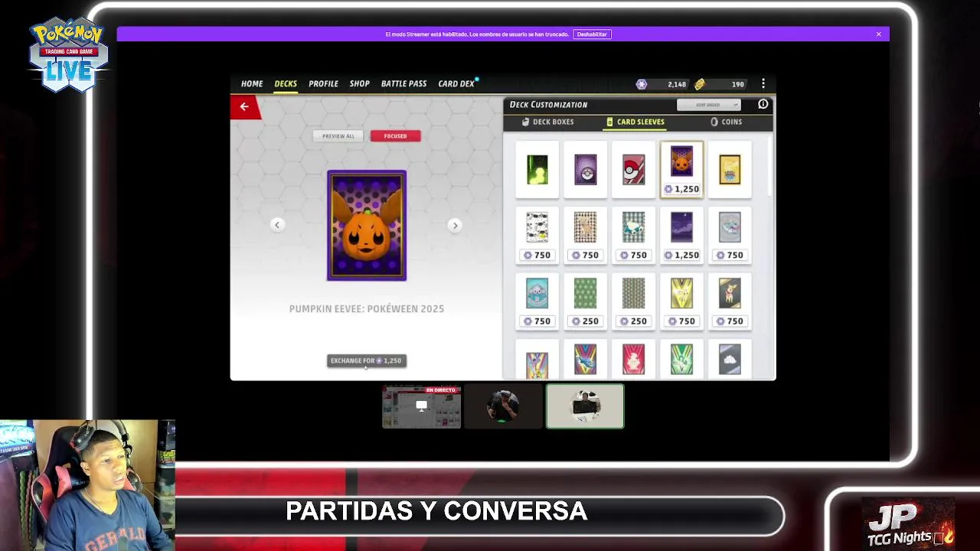The image size is (980, 551).
Task: Click the 190 coin balance
Action: (x=737, y=84)
